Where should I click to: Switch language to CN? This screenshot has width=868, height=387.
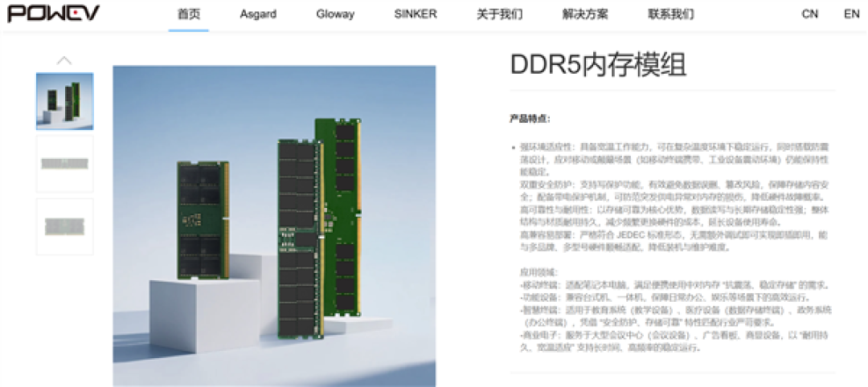810,14
